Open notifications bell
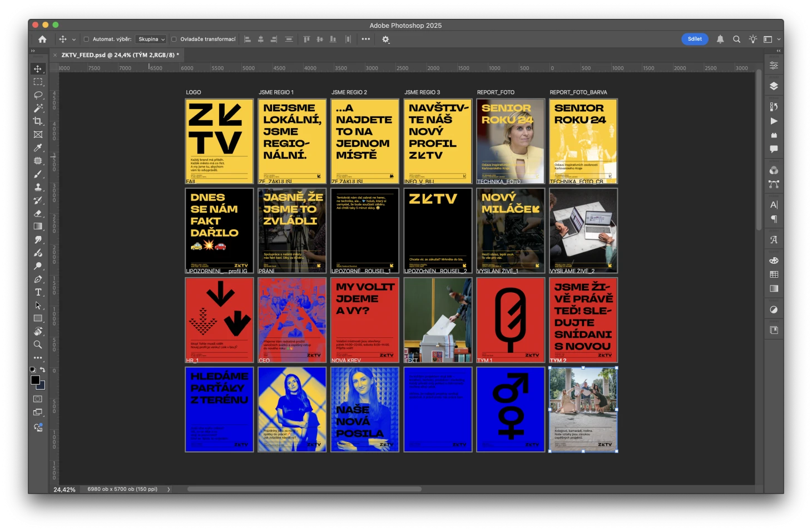Viewport: 812px width, 531px height. (720, 40)
